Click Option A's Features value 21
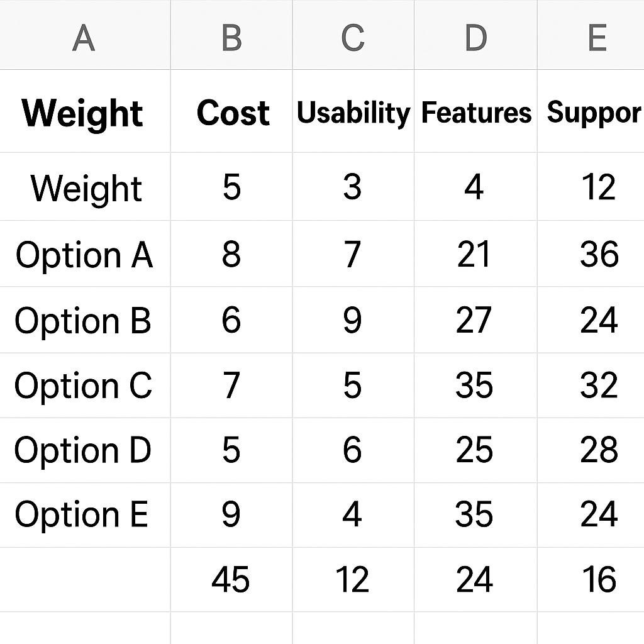The width and height of the screenshot is (644, 644). [475, 254]
